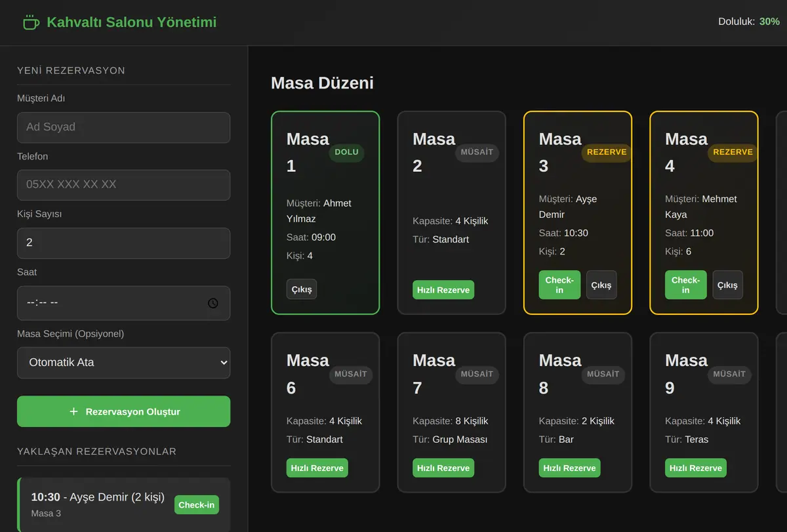This screenshot has height=532, width=787.
Task: Click Tür: Grup Masası on Masa 7
Action: coord(450,440)
